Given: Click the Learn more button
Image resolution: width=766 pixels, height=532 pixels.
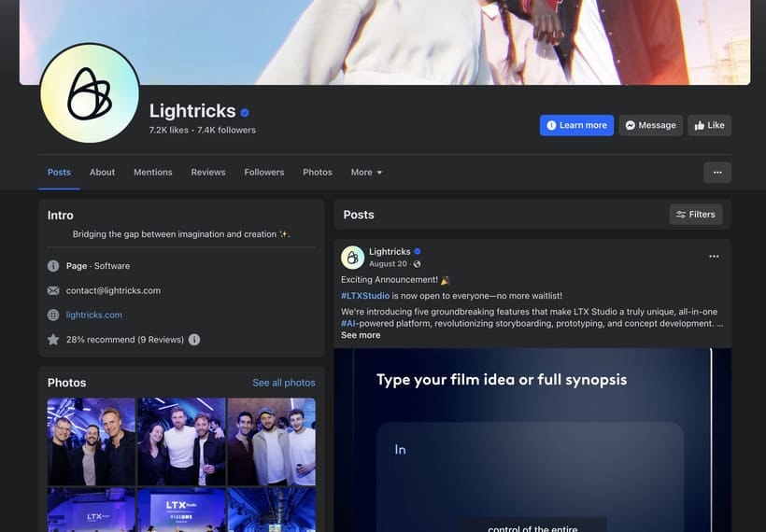Looking at the screenshot, I should click(x=576, y=125).
